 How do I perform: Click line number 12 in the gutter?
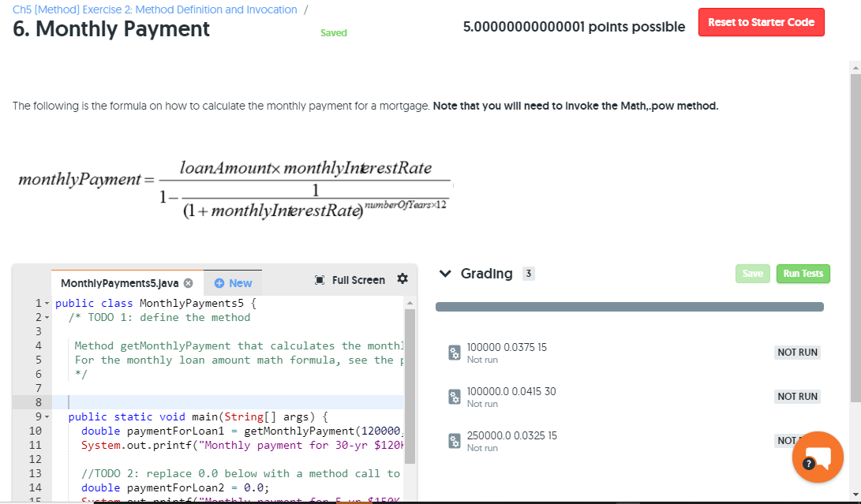36,459
